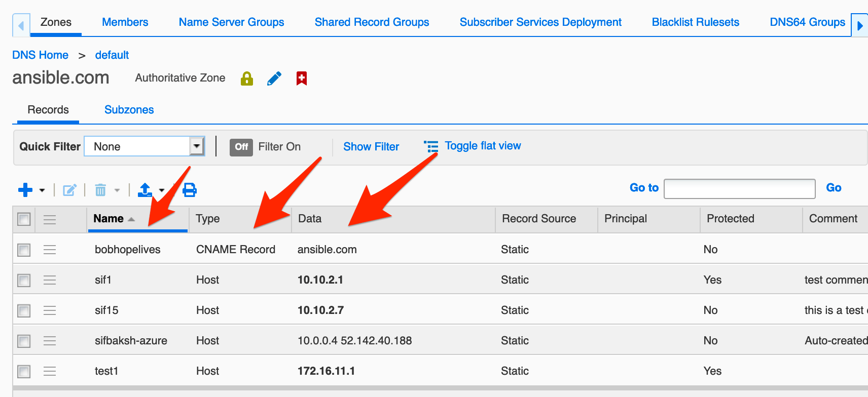Image resolution: width=868 pixels, height=397 pixels.
Task: Click the edit record toolbar icon
Action: click(69, 190)
